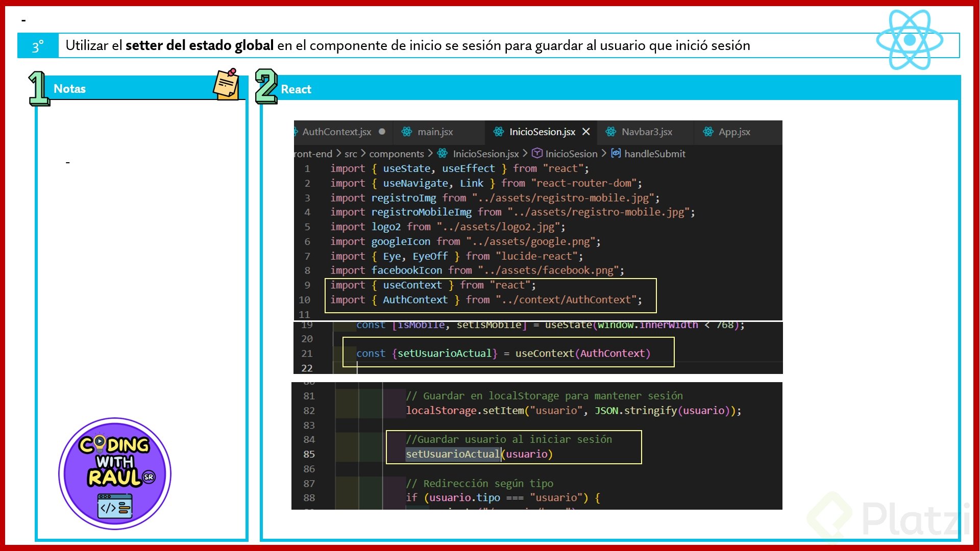Click the React icon on App.jsx tab

pos(708,132)
